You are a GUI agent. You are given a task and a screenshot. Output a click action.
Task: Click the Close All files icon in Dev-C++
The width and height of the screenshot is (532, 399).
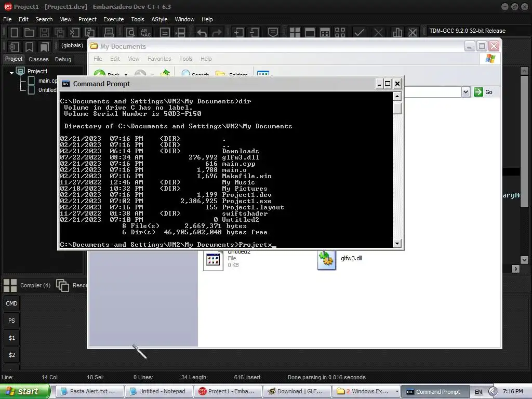(89, 33)
